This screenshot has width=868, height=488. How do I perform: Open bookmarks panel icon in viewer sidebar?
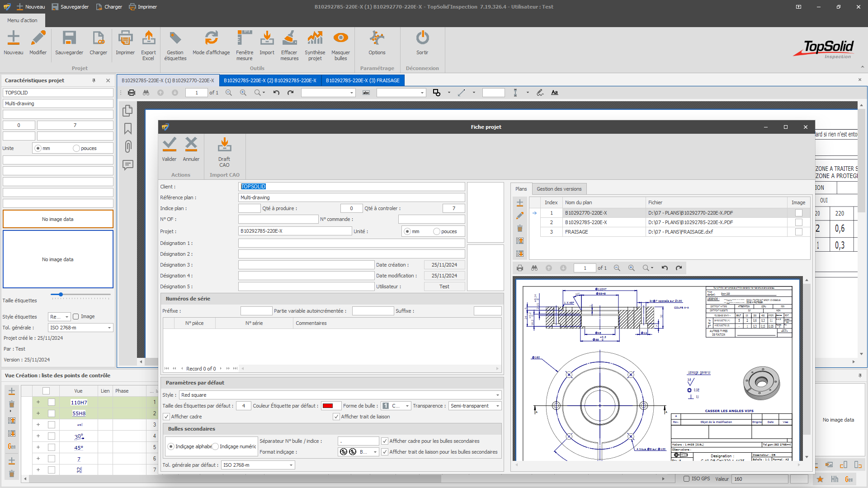128,129
